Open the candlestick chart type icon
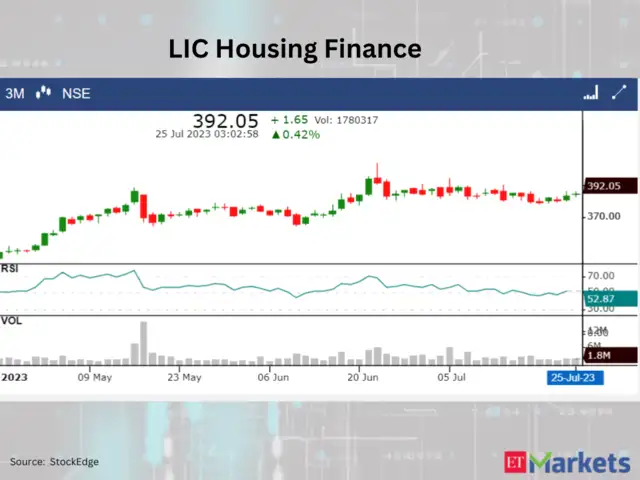The width and height of the screenshot is (640, 480). (43, 93)
